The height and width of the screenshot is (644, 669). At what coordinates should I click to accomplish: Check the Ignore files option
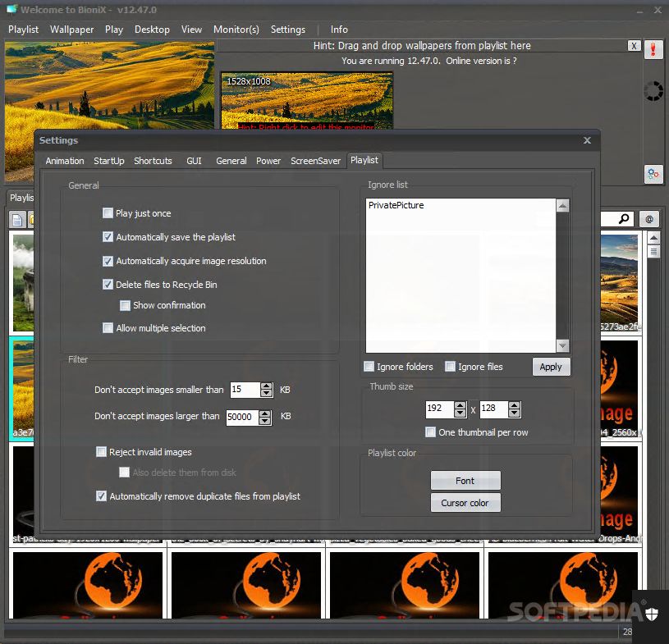click(450, 367)
